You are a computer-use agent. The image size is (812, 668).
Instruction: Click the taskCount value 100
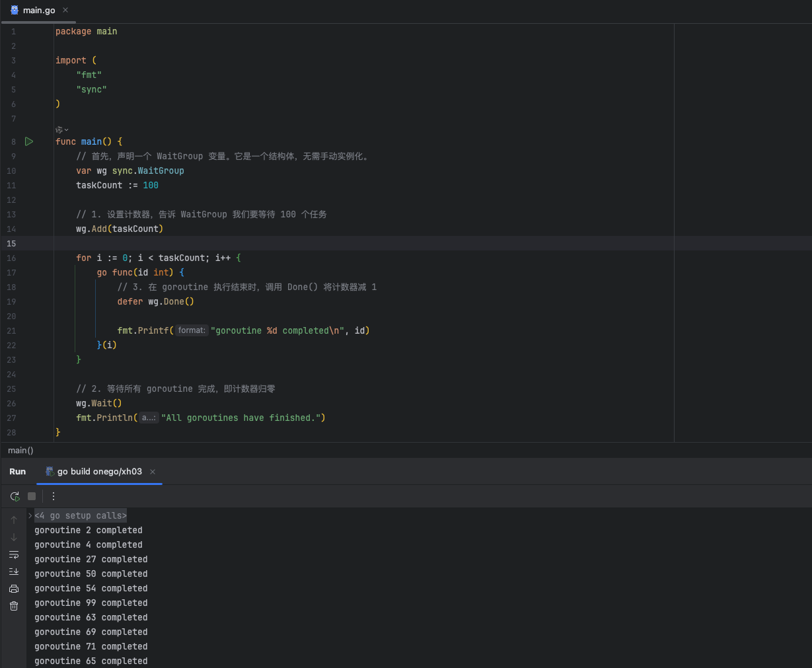pos(151,185)
